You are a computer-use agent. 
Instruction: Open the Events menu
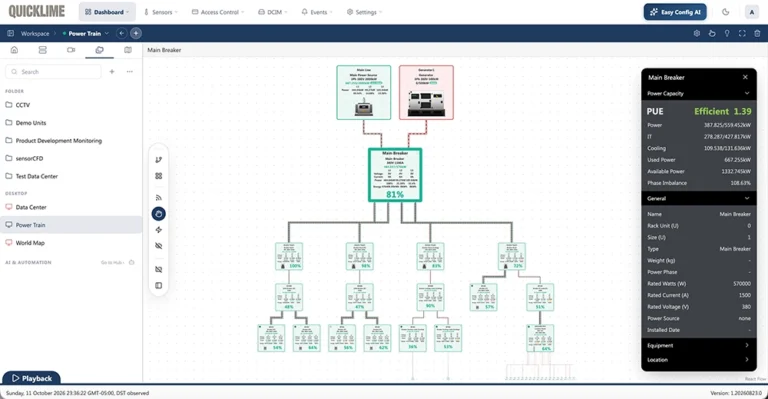[x=317, y=12]
